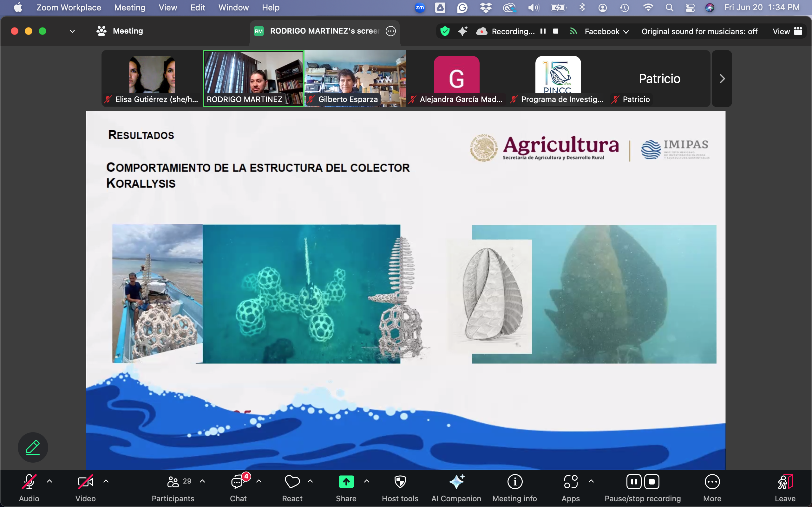Turn on the Video camera
This screenshot has height=507, width=812.
pyautogui.click(x=85, y=482)
